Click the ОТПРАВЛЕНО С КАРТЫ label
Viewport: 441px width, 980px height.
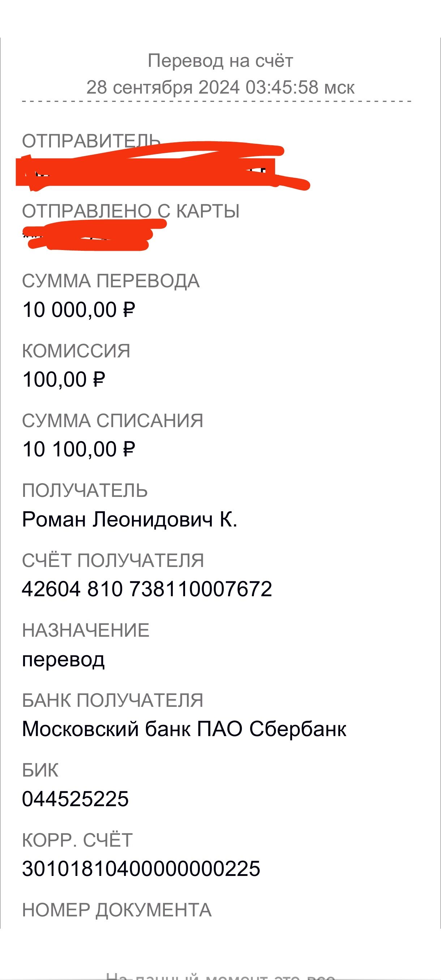point(131,211)
